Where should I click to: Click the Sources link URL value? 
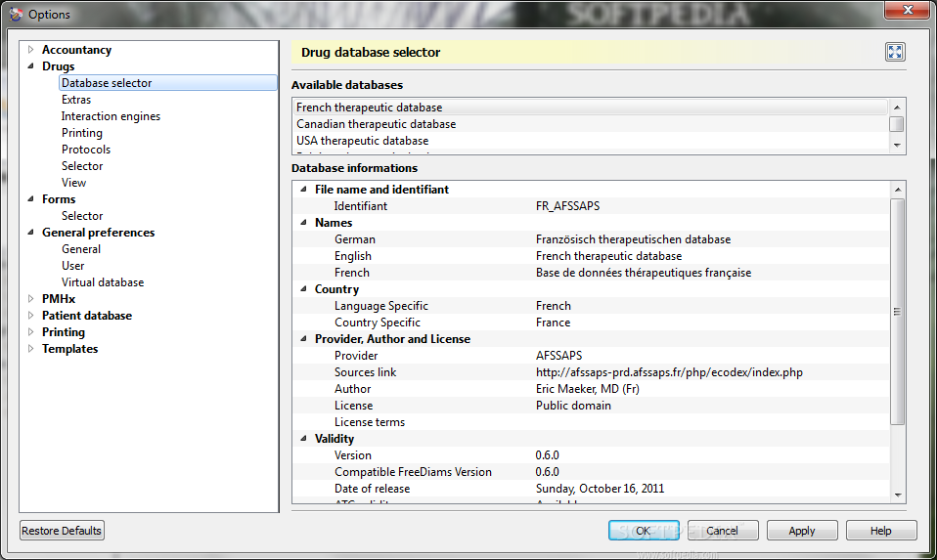point(669,372)
